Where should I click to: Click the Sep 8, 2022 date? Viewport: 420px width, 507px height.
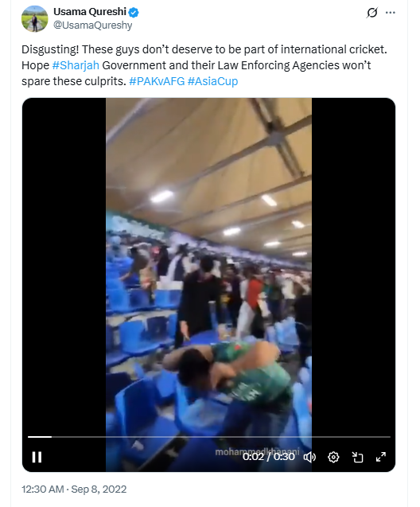point(99,489)
